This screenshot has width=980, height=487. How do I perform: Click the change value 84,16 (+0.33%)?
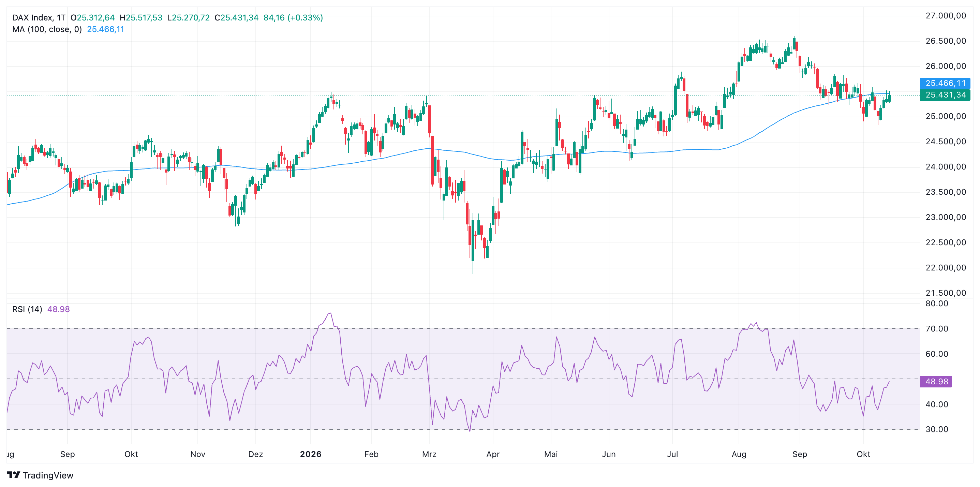[293, 17]
